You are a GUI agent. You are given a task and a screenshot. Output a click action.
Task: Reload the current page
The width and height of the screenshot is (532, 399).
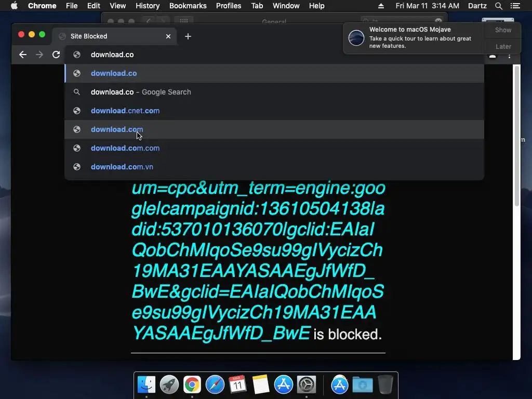[x=56, y=55]
